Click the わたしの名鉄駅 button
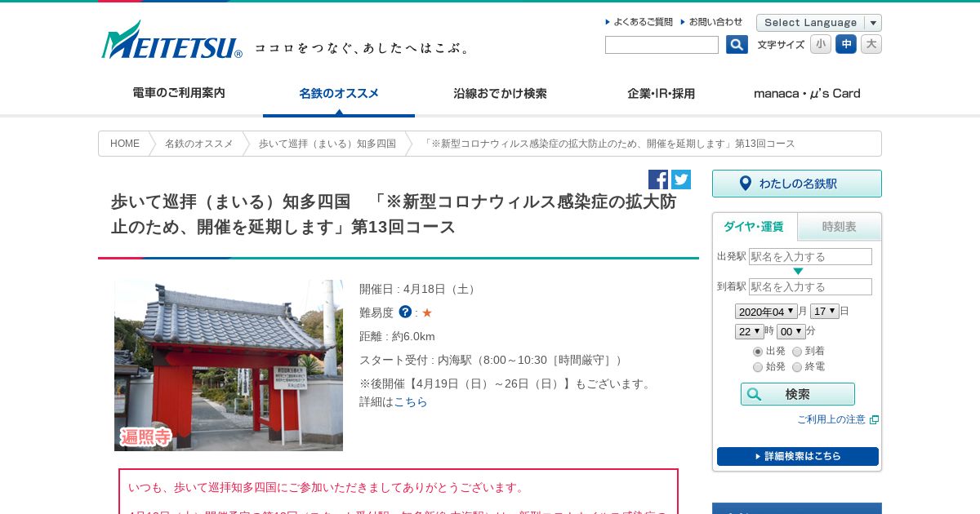Image resolution: width=980 pixels, height=514 pixels. [x=797, y=184]
